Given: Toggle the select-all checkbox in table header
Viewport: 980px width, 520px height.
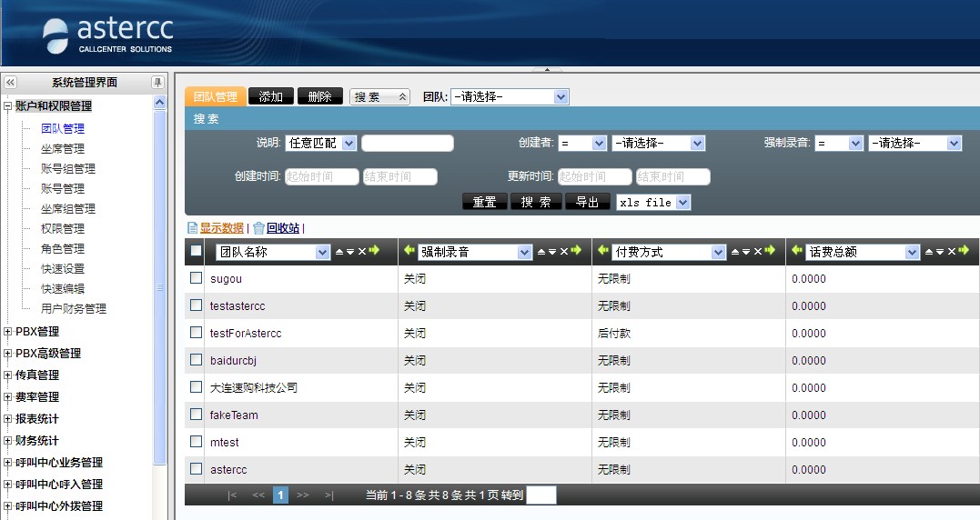Looking at the screenshot, I should pos(196,251).
